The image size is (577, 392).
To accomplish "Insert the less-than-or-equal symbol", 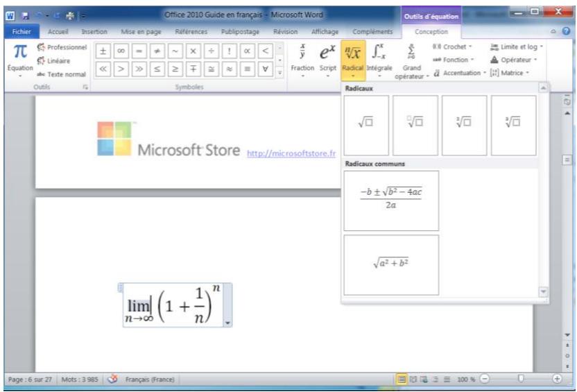I will click(157, 69).
